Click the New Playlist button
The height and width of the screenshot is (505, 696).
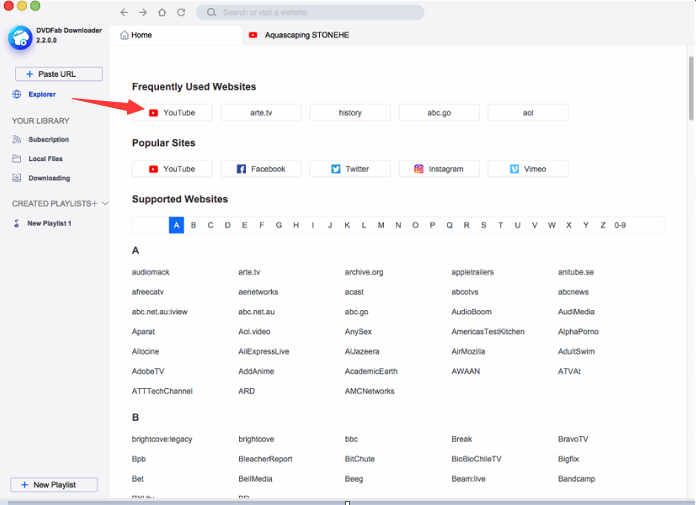54,485
